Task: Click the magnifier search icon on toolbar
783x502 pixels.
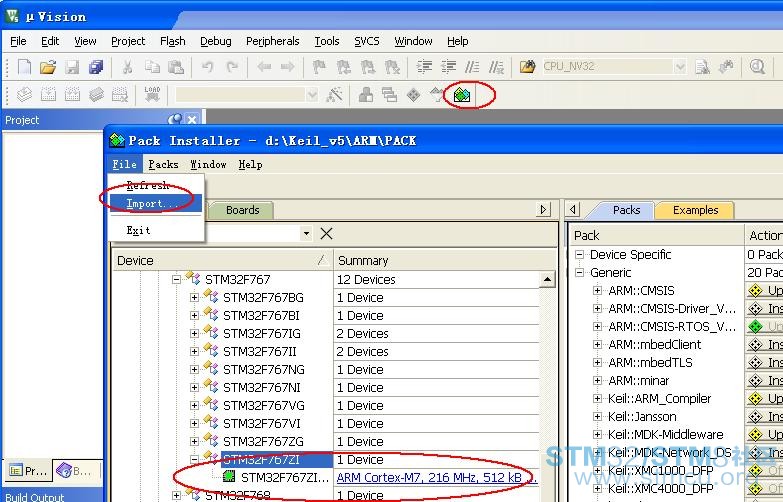Action: tap(758, 66)
